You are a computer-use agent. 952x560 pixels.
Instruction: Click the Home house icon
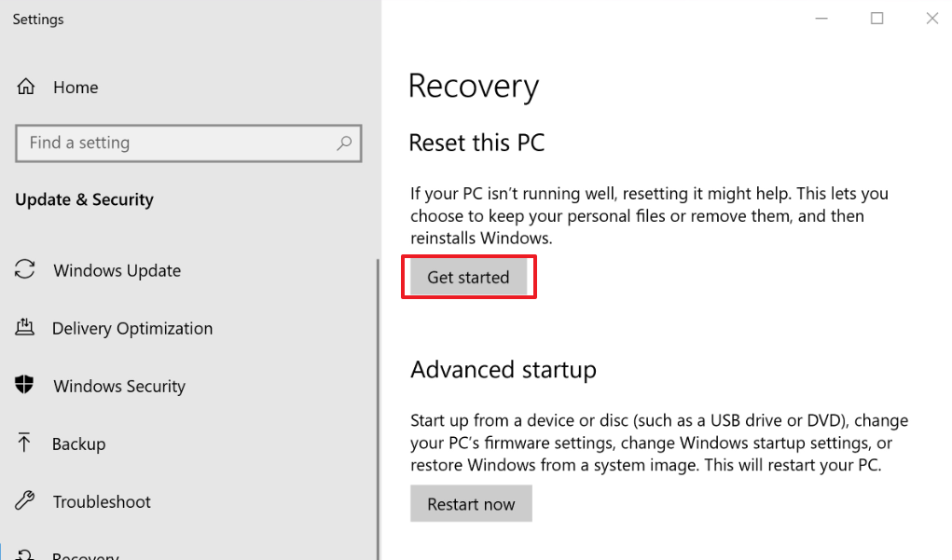coord(26,88)
